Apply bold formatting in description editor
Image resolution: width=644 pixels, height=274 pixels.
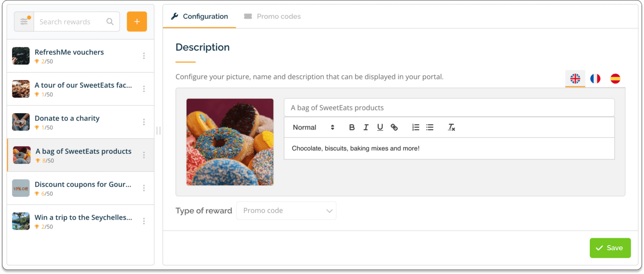(352, 127)
